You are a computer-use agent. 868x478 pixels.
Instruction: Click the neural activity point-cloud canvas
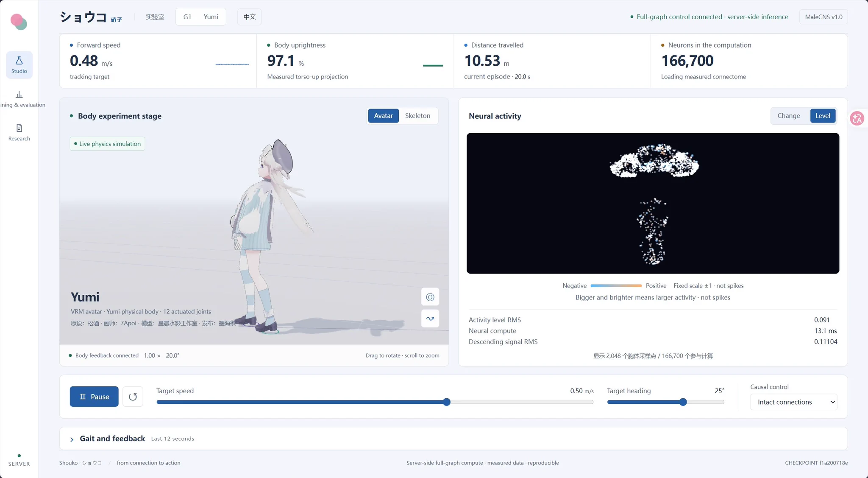click(653, 203)
